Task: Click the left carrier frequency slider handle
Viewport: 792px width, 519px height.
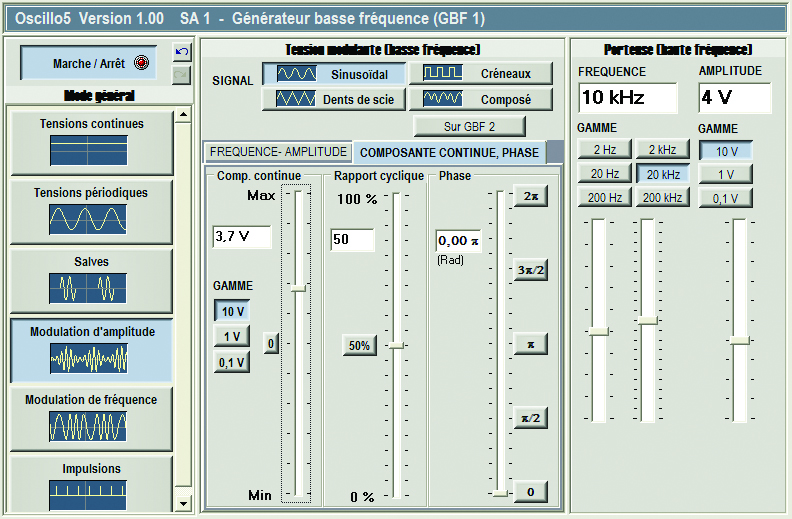Action: click(599, 331)
